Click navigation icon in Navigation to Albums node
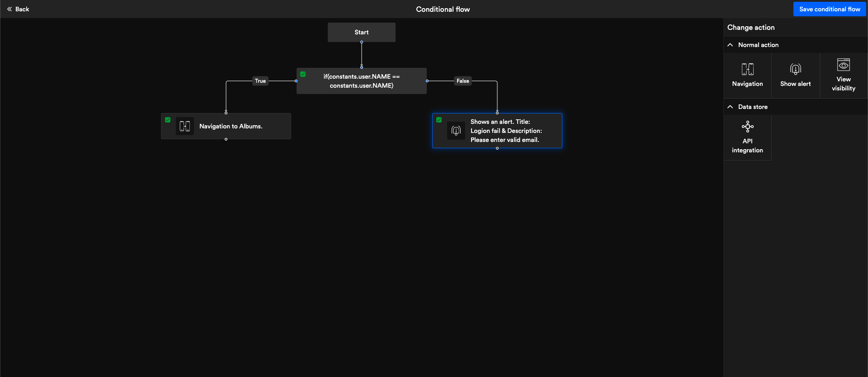This screenshot has width=868, height=377. click(x=184, y=126)
